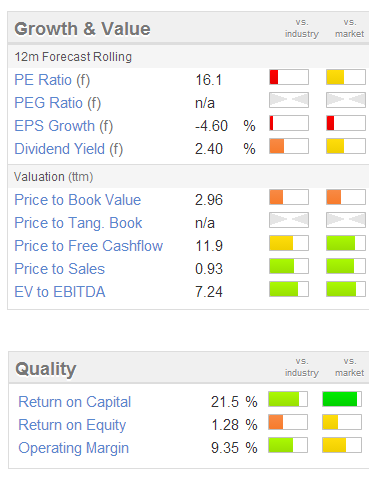Viewport: 369px width, 487px height.
Task: Open the PEG Ratio (f) metric link
Action: pyautogui.click(x=57, y=103)
